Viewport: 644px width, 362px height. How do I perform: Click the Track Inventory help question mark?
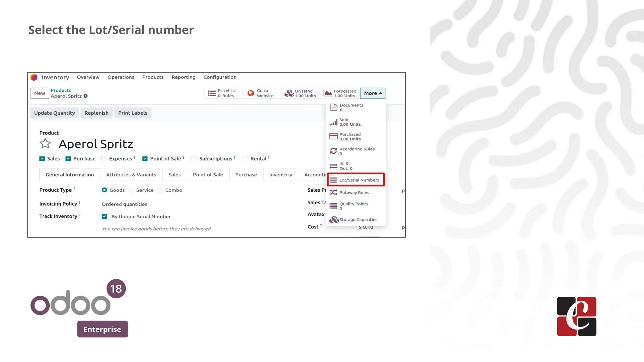[x=80, y=215]
